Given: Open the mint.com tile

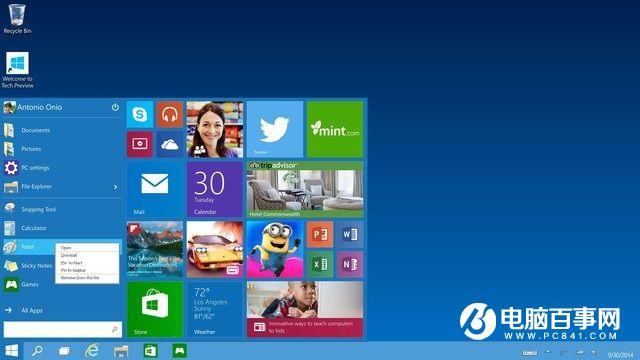Looking at the screenshot, I should [335, 129].
